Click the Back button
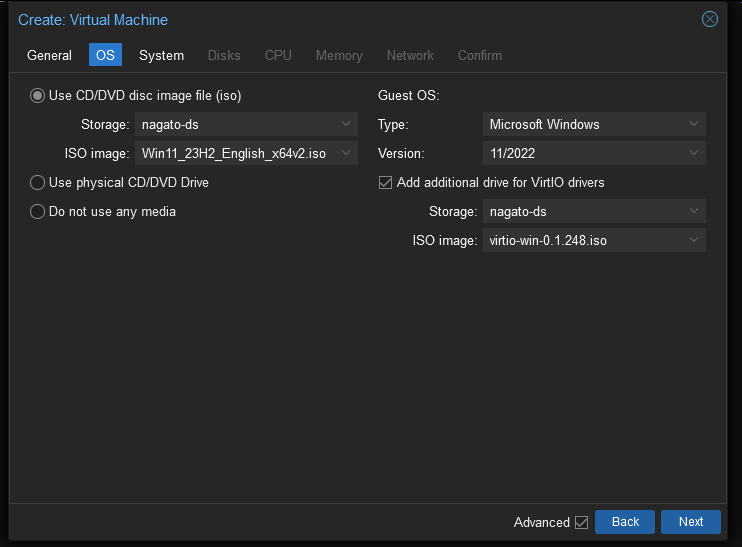 (625, 522)
